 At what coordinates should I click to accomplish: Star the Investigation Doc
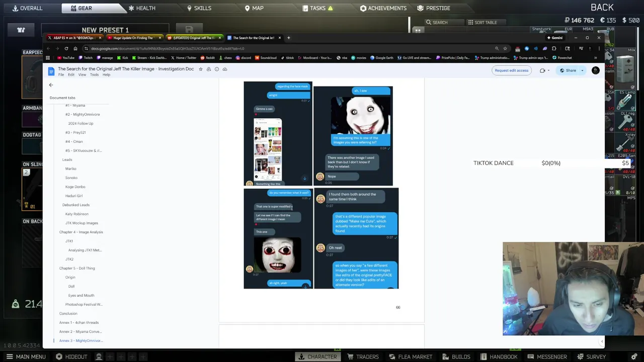pyautogui.click(x=200, y=69)
